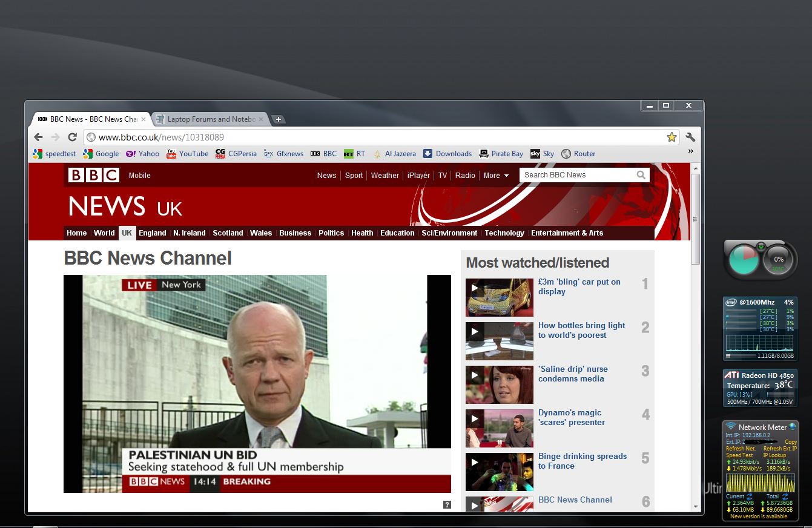Image resolution: width=812 pixels, height=528 pixels.
Task: Select England in the news navigation bar
Action: tap(153, 233)
